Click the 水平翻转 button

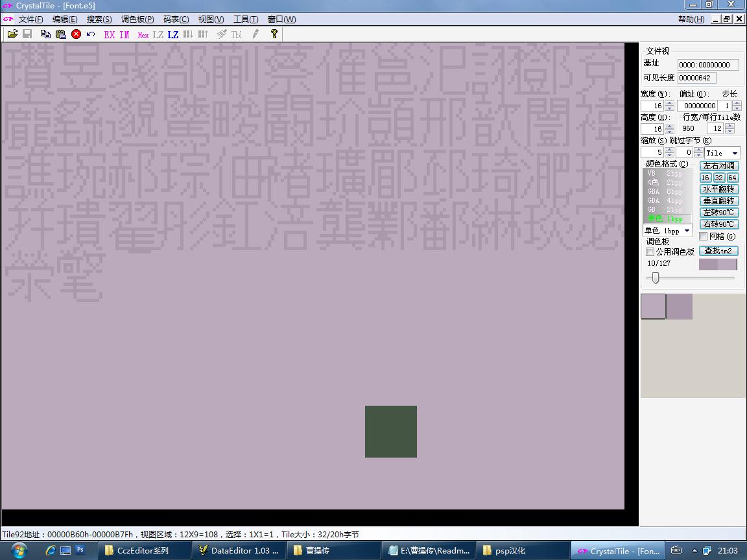(718, 189)
